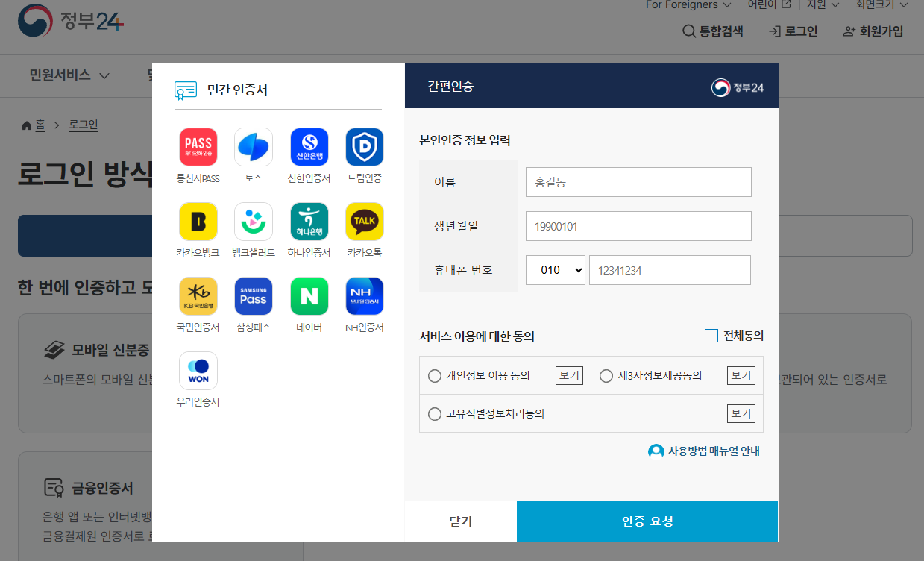
Task: Expand the 화면크기 dropdown
Action: tap(882, 5)
